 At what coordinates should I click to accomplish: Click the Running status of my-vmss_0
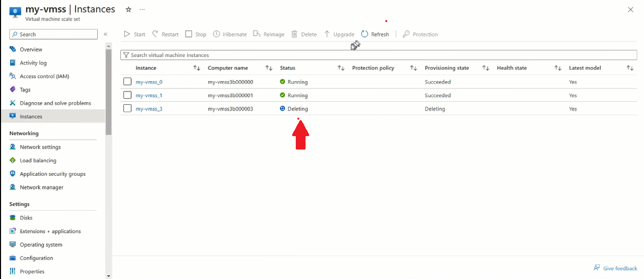point(294,82)
